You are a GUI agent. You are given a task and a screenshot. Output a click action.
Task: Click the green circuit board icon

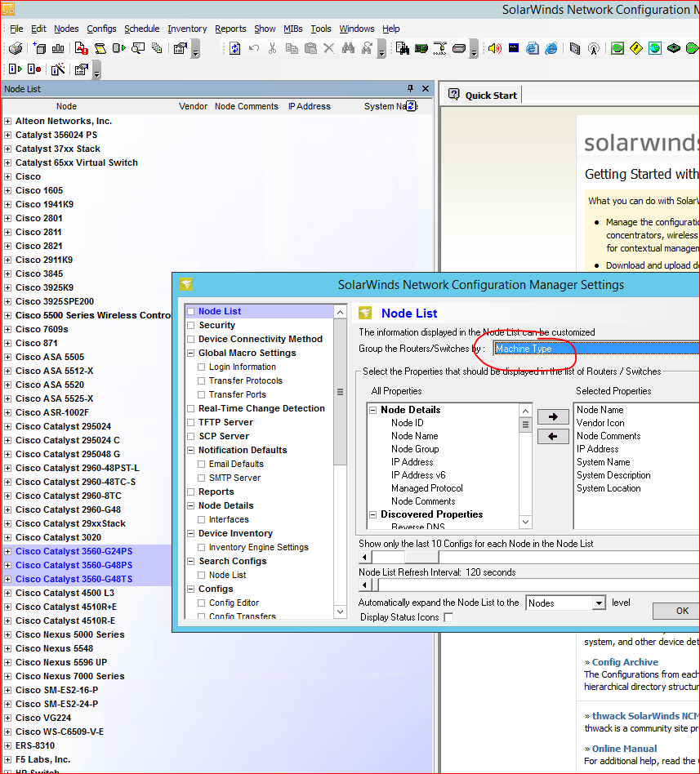[x=421, y=48]
